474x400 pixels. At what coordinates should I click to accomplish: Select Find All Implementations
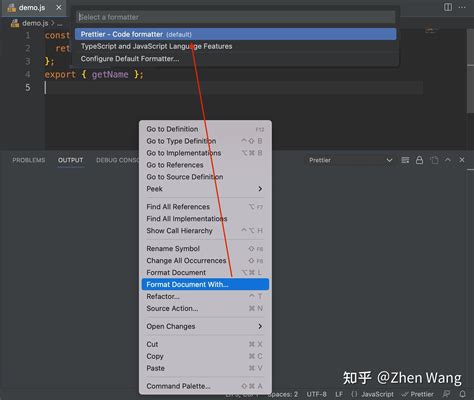pyautogui.click(x=205, y=219)
